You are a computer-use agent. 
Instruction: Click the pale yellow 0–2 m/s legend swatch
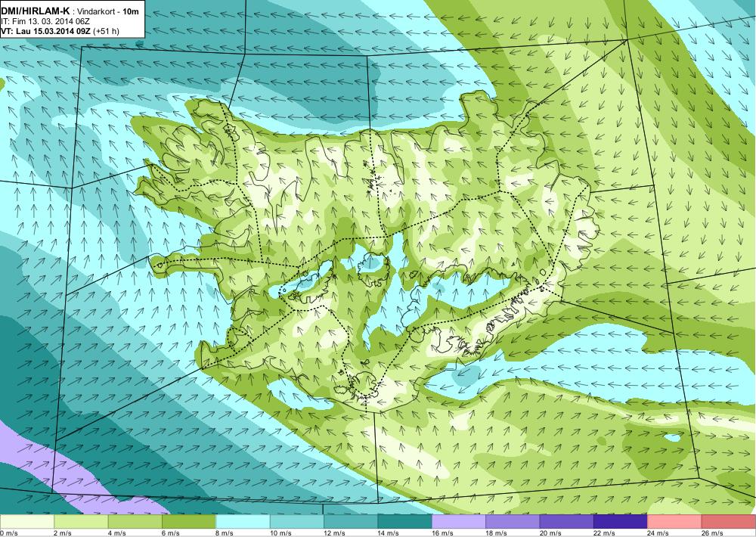coord(27,522)
